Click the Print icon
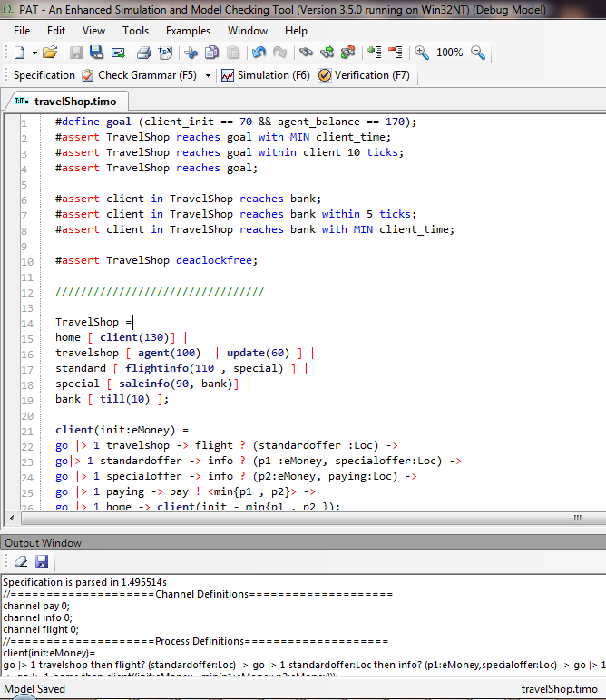This screenshot has height=700, width=606. click(144, 53)
